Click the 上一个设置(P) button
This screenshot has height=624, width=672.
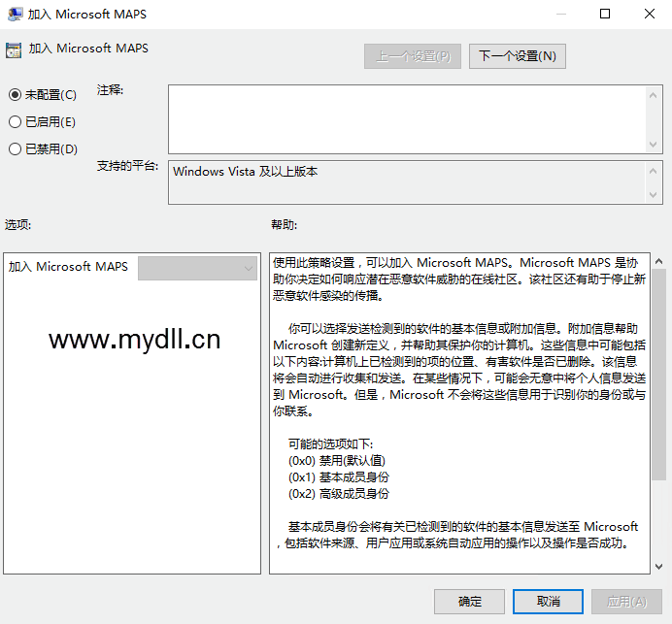coord(413,56)
